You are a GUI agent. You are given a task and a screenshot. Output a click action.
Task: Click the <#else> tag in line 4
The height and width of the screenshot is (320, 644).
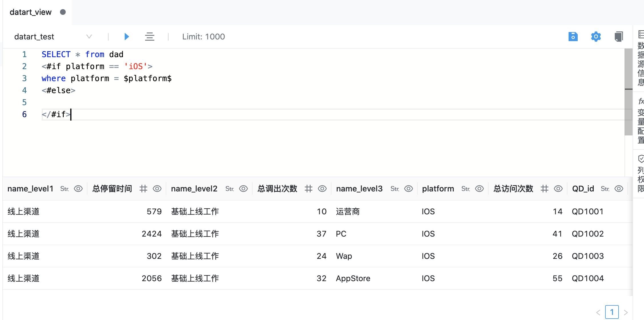click(59, 90)
